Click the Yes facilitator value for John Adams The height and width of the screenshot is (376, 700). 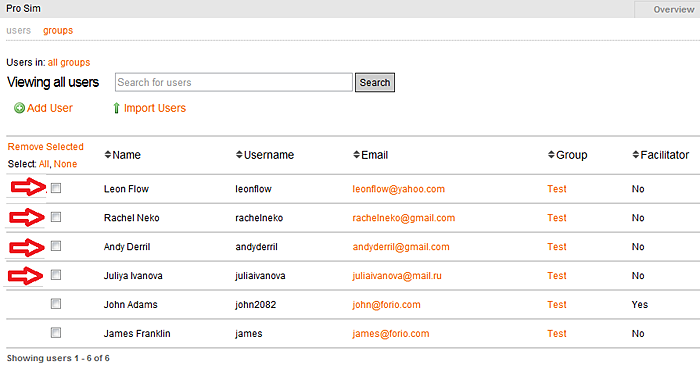point(640,305)
